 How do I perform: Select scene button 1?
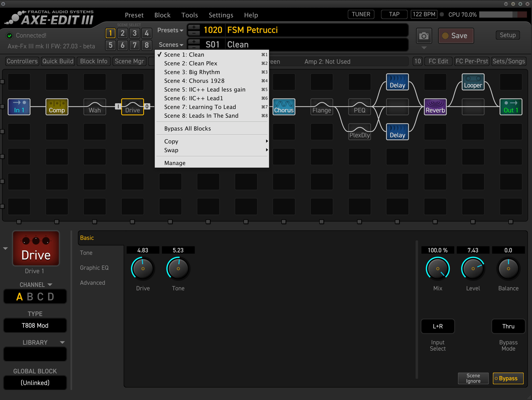(110, 33)
